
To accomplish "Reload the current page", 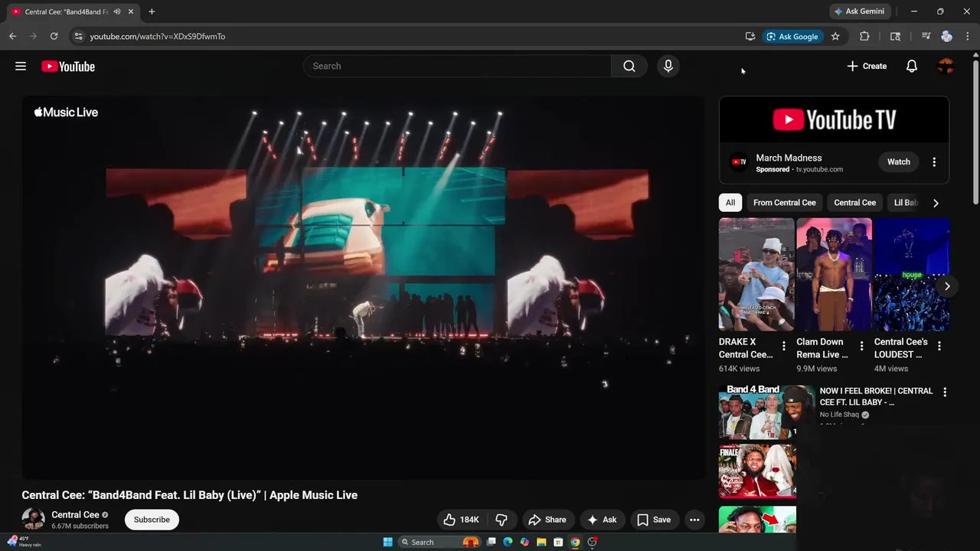I will click(54, 36).
